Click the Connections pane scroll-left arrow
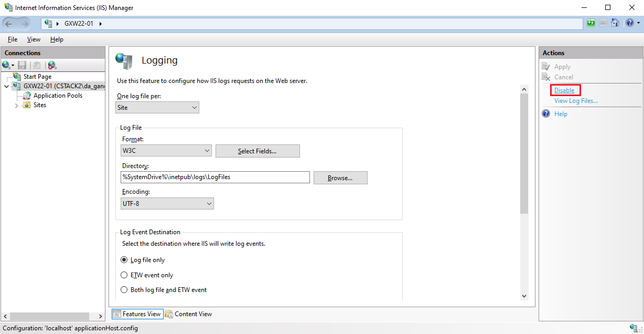The image size is (644, 334). pyautogui.click(x=5, y=317)
